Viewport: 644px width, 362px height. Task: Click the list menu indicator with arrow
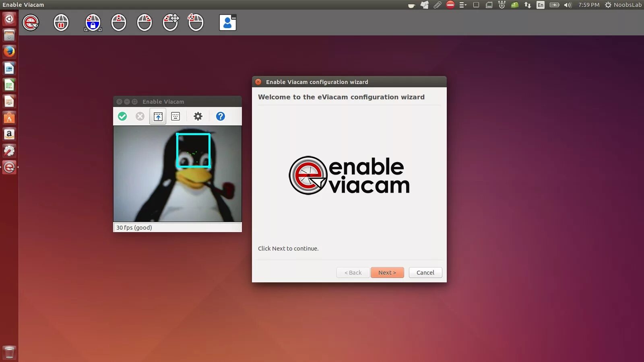pos(463,5)
